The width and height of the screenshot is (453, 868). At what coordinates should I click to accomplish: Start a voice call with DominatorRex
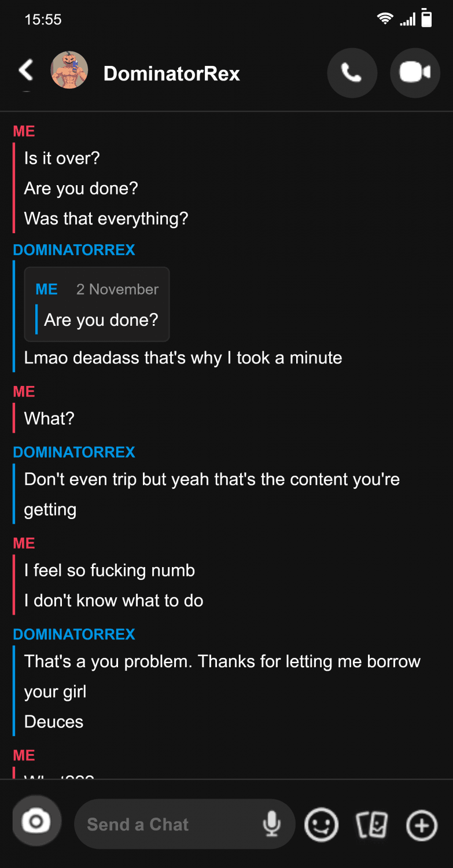(352, 73)
